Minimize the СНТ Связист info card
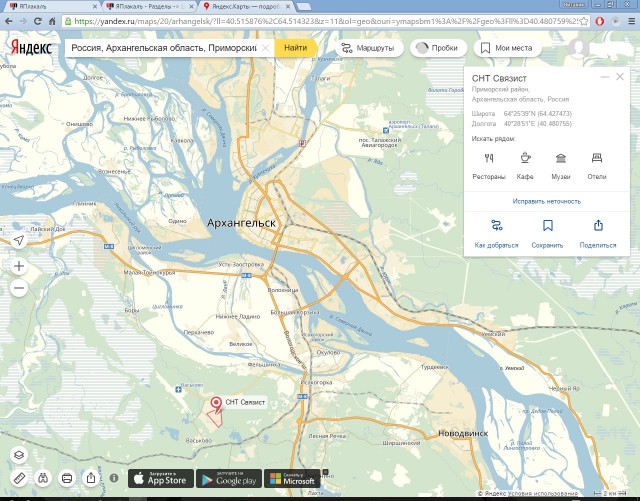 [x=605, y=77]
